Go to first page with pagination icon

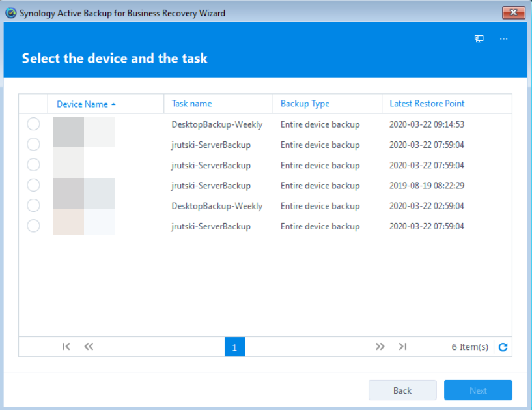point(66,347)
